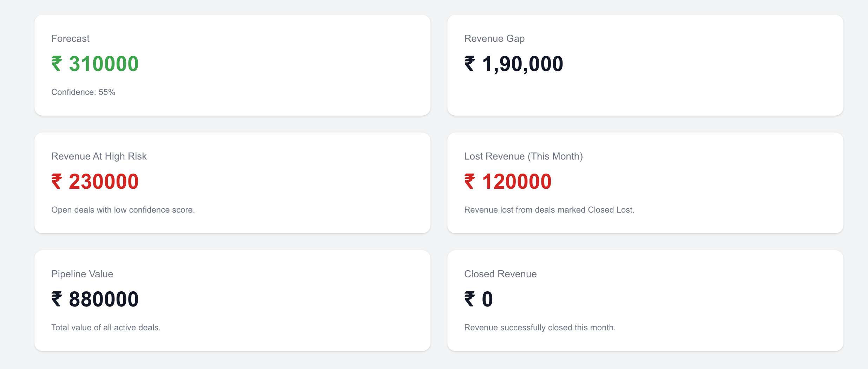
Task: Click the rupee symbol in Pipeline Value card
Action: pyautogui.click(x=57, y=299)
